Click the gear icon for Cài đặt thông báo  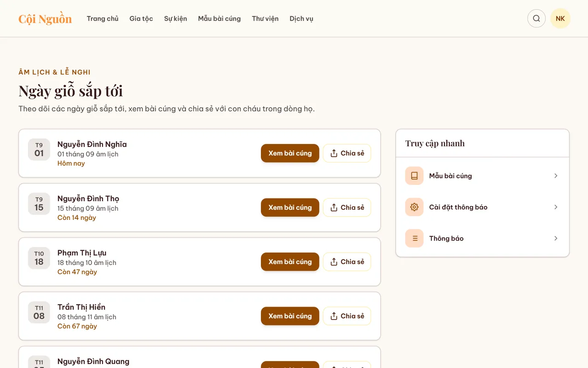414,207
